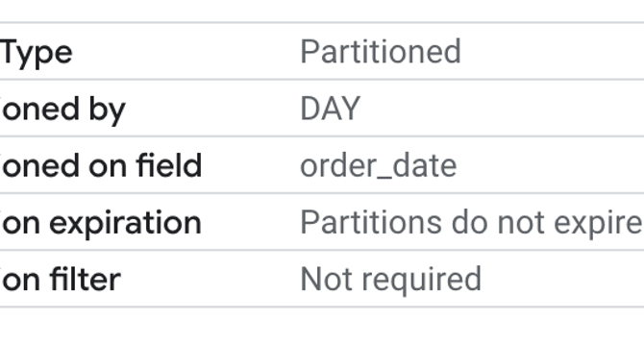This screenshot has height=346, width=644.
Task: Click the empty space right of the DAY value
Action: click(502, 109)
